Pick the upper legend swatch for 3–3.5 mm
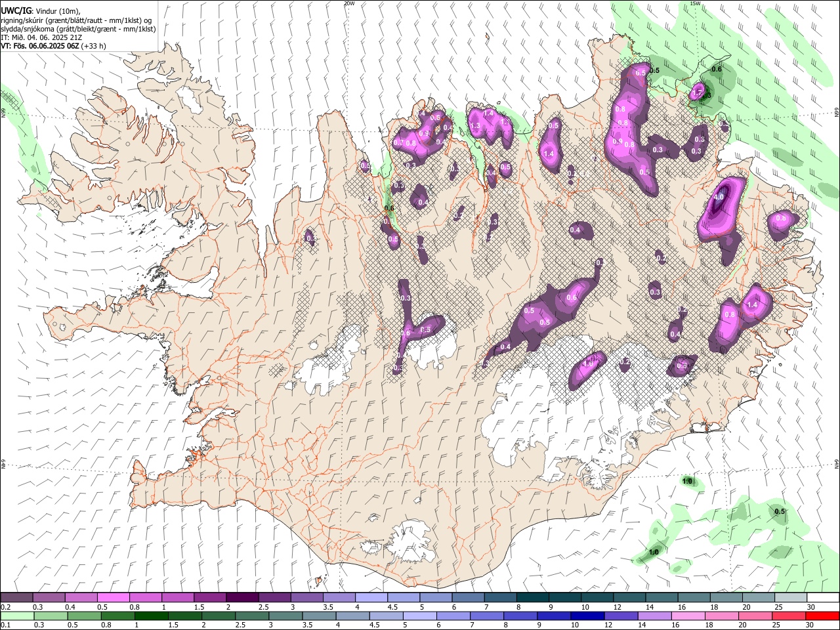The height and width of the screenshot is (630, 840). pyautogui.click(x=307, y=597)
